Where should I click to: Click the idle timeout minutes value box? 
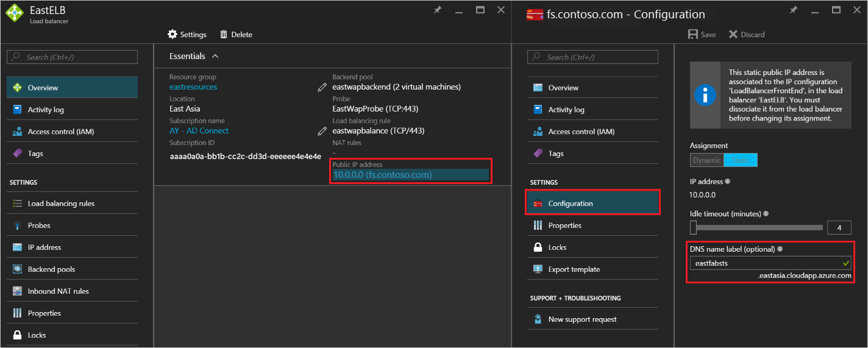tap(839, 228)
